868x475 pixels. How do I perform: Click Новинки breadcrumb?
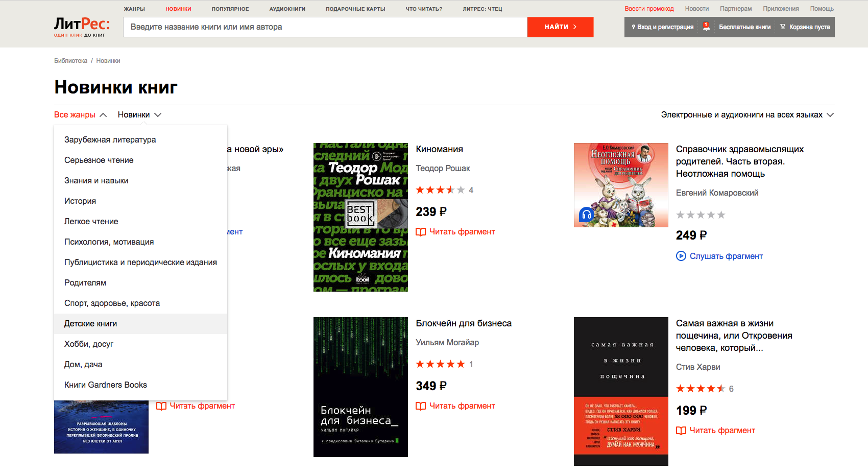point(108,61)
